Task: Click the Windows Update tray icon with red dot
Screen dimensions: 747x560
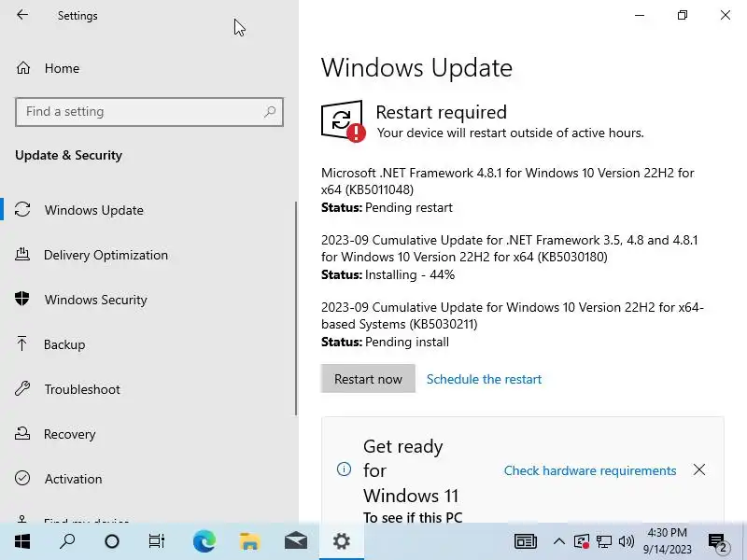Action: [582, 541]
